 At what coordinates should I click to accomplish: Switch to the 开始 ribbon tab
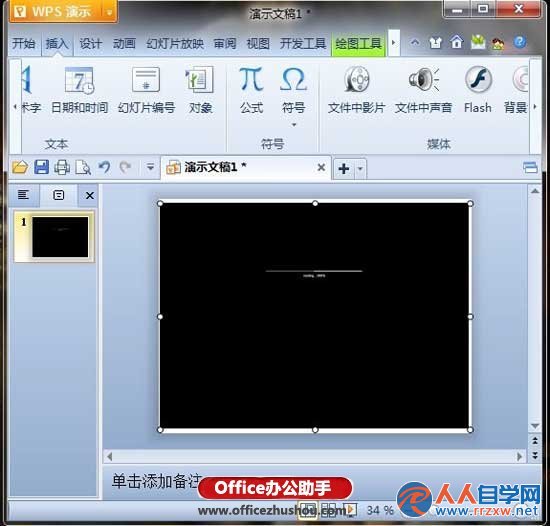tap(24, 44)
